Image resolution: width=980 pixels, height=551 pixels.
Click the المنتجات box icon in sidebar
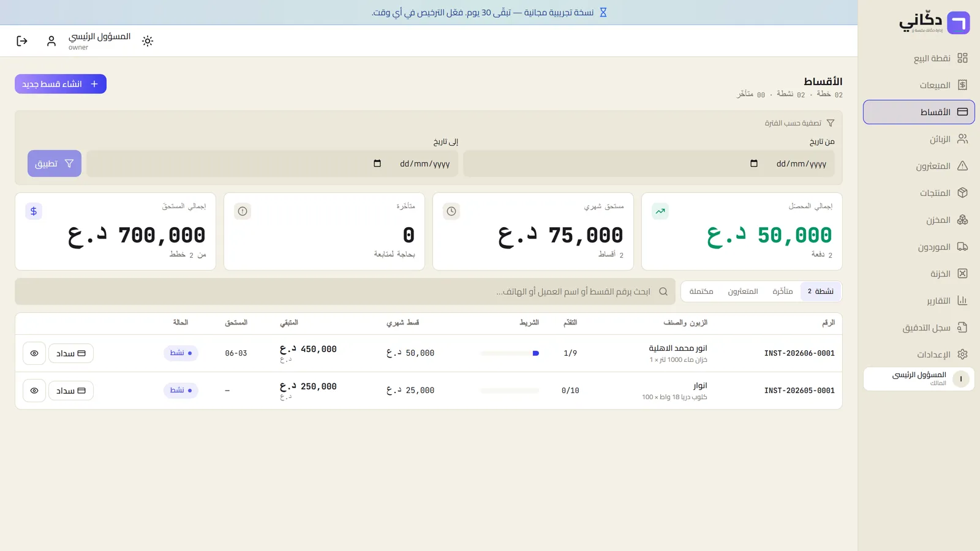[x=962, y=193]
